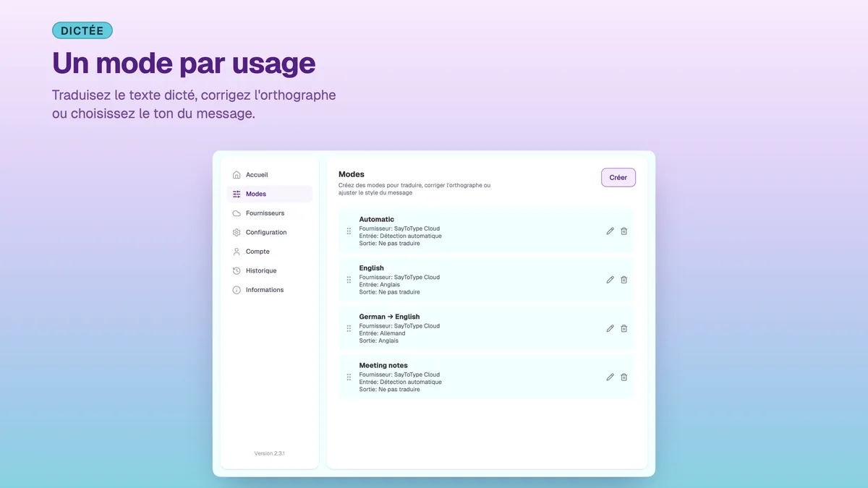Click 'Fournisseur: SayToType Cloud' in Automatic
868x488 pixels.
399,228
